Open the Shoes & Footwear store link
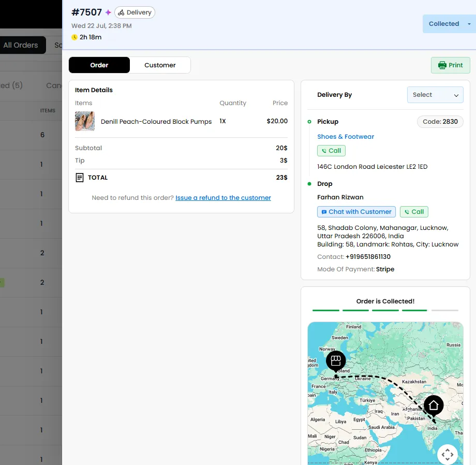The width and height of the screenshot is (476, 465). click(x=346, y=137)
